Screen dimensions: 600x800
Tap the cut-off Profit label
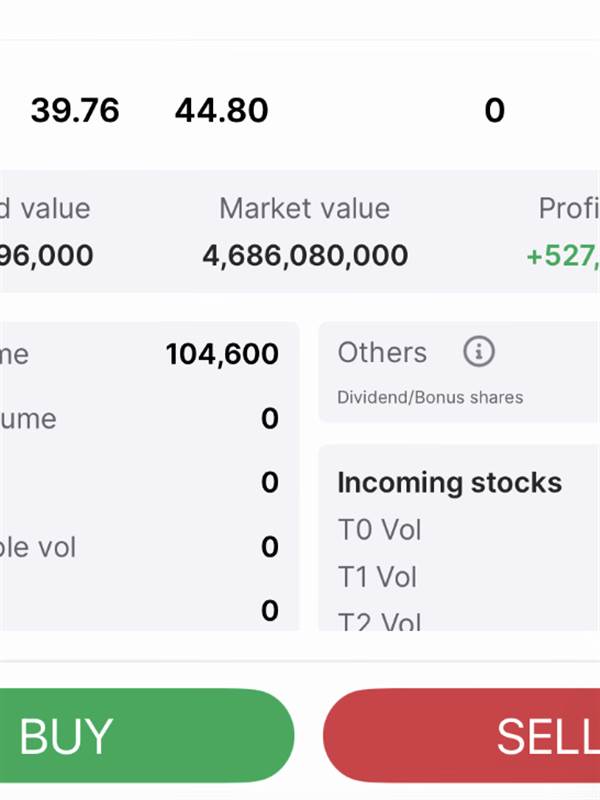pyautogui.click(x=568, y=209)
